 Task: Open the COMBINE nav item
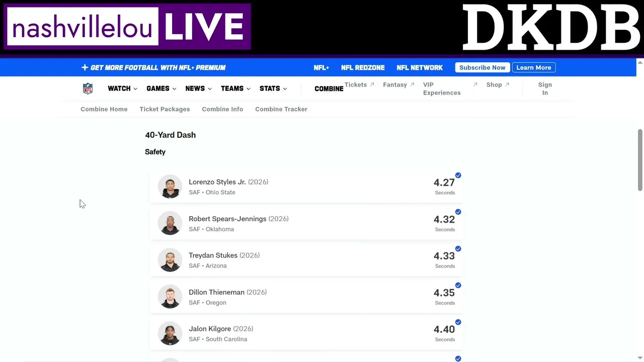[x=329, y=88]
